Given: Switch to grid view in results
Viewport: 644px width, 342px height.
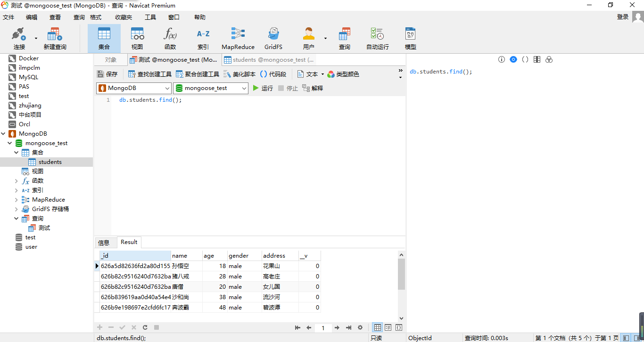Looking at the screenshot, I should 378,327.
